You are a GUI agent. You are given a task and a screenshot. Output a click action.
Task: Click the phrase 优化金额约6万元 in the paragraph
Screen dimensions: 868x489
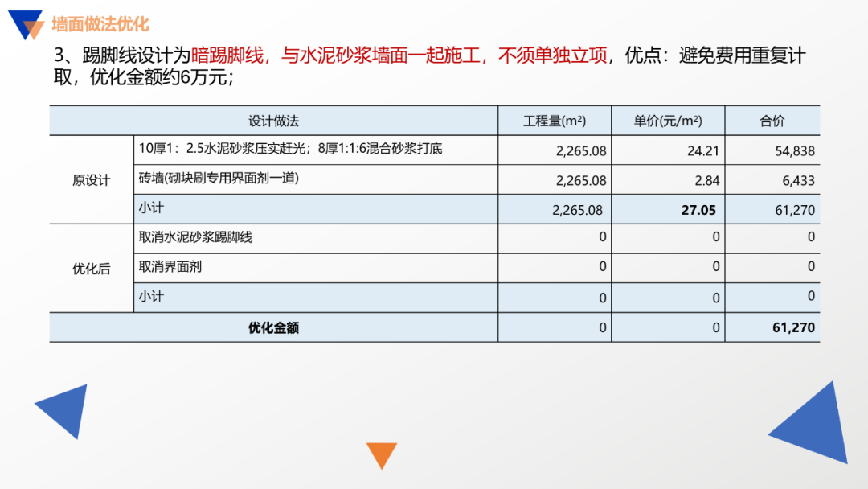click(158, 77)
